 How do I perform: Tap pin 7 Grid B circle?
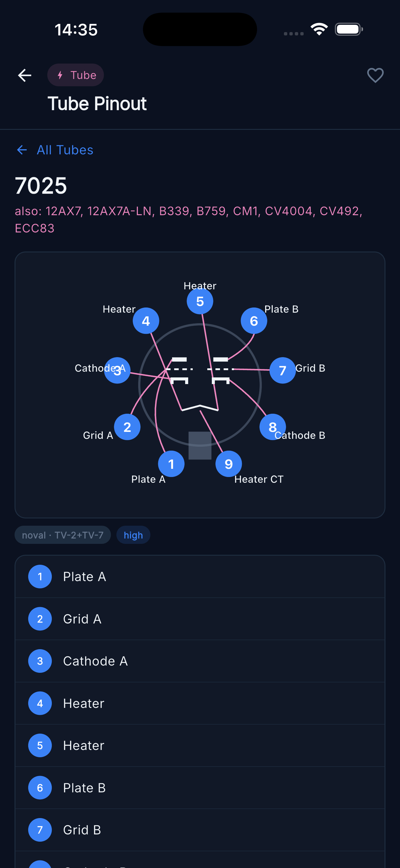(283, 370)
